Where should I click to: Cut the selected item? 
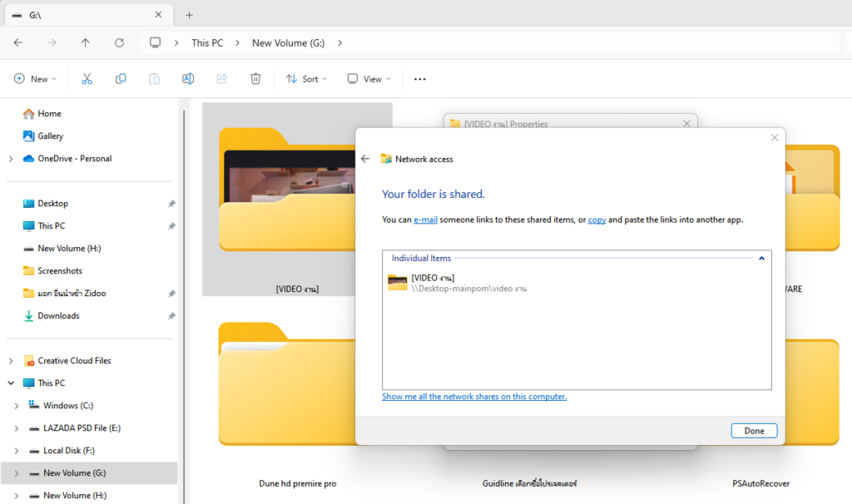coord(87,79)
